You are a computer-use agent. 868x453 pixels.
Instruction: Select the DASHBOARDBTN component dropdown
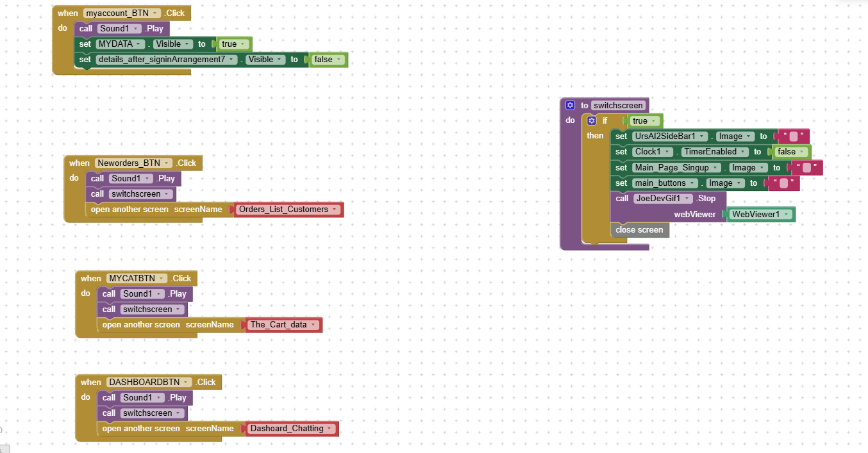[x=186, y=382]
